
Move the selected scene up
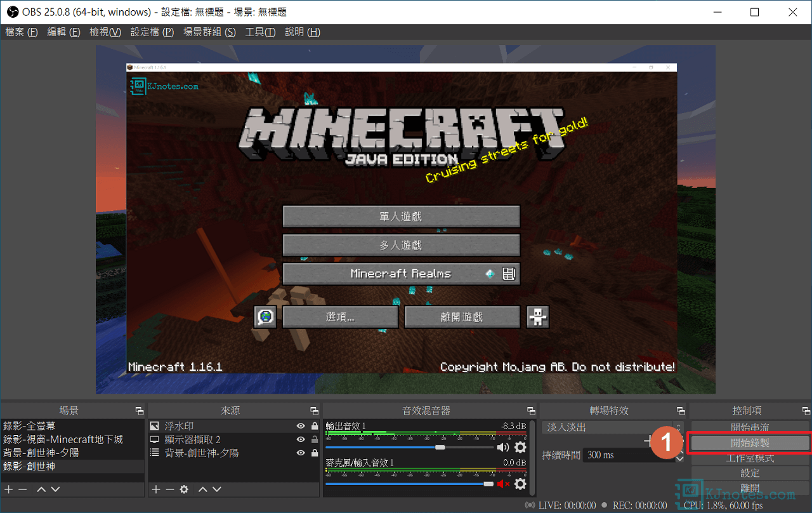click(x=41, y=490)
